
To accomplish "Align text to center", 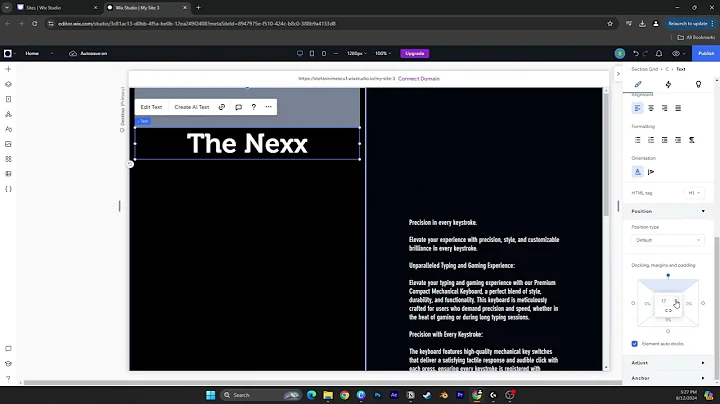I will click(x=651, y=108).
